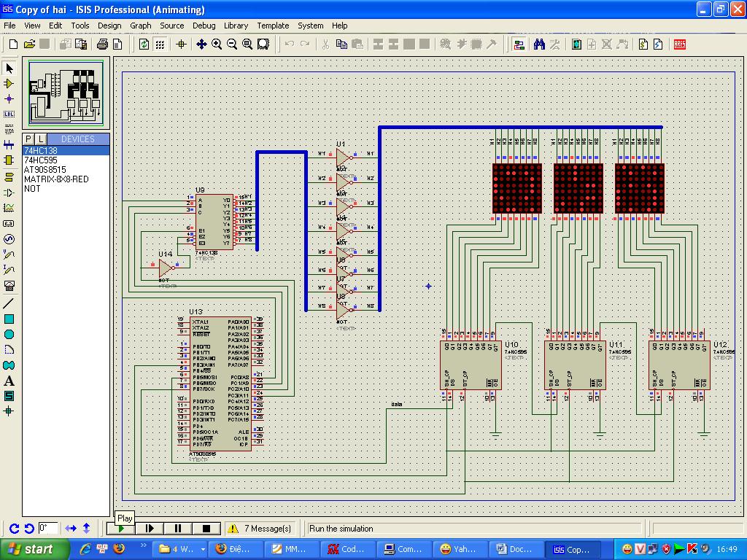The width and height of the screenshot is (747, 560).
Task: Open the Library menu
Action: tap(236, 26)
